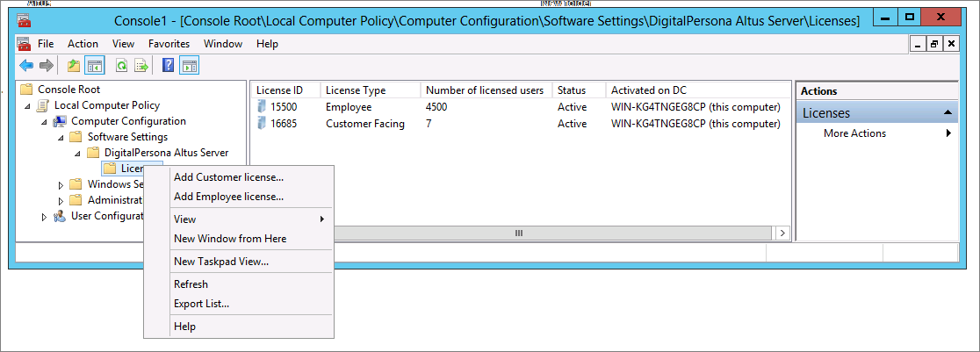Image resolution: width=980 pixels, height=352 pixels.
Task: Collapse the Local Computer Policy node
Action: coord(28,105)
